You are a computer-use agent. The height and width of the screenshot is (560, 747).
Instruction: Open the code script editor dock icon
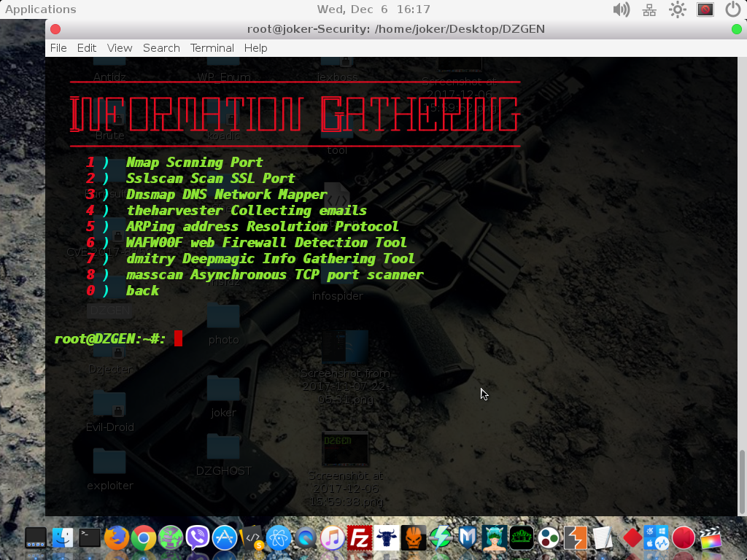click(252, 538)
